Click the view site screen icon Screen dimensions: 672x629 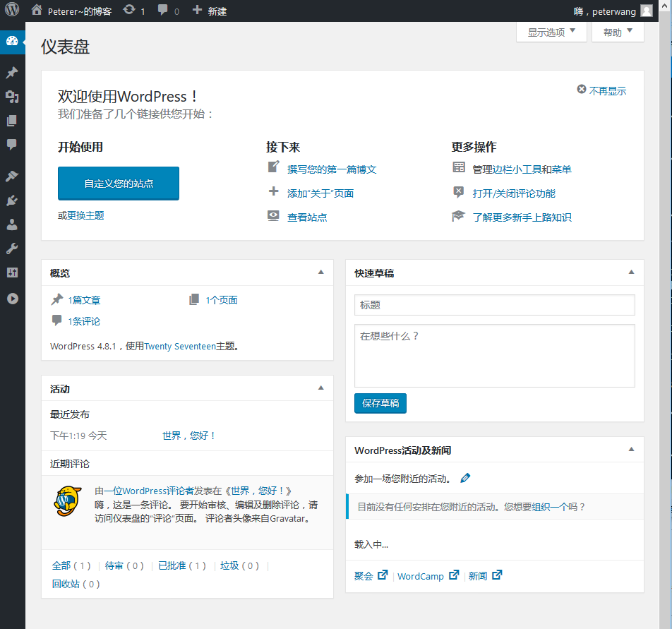click(273, 215)
